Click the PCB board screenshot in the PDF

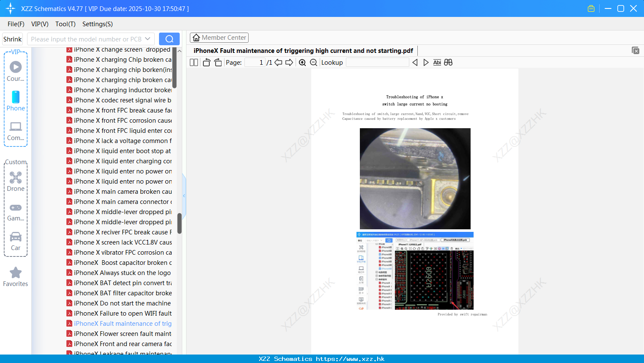[x=415, y=271]
